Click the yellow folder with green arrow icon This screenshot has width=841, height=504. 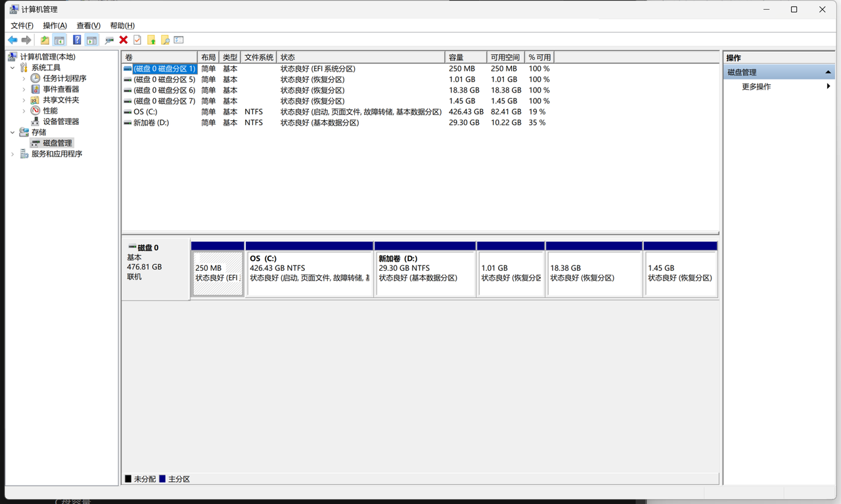click(x=151, y=40)
